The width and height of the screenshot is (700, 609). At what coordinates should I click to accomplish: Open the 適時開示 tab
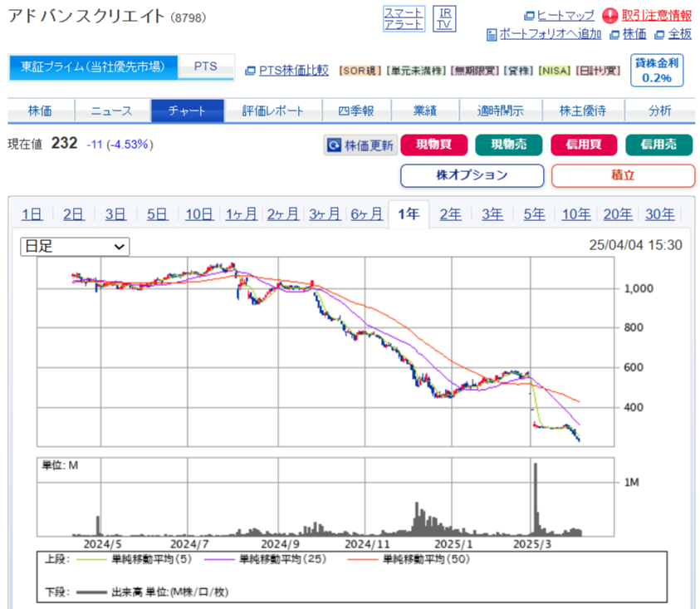click(x=501, y=111)
